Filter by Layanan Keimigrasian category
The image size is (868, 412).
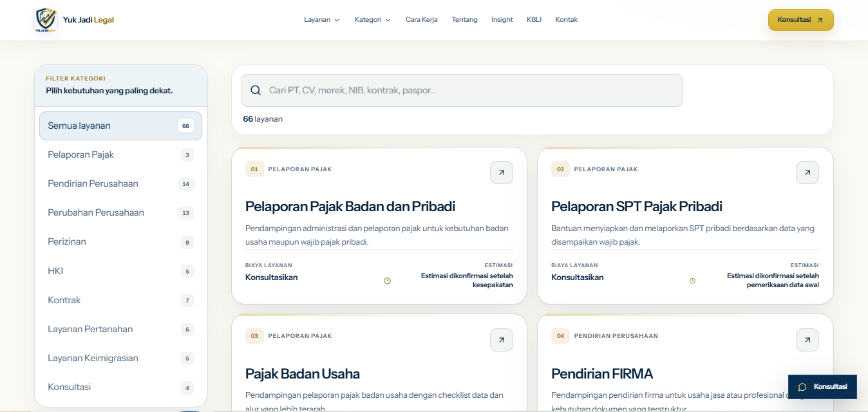tap(120, 358)
